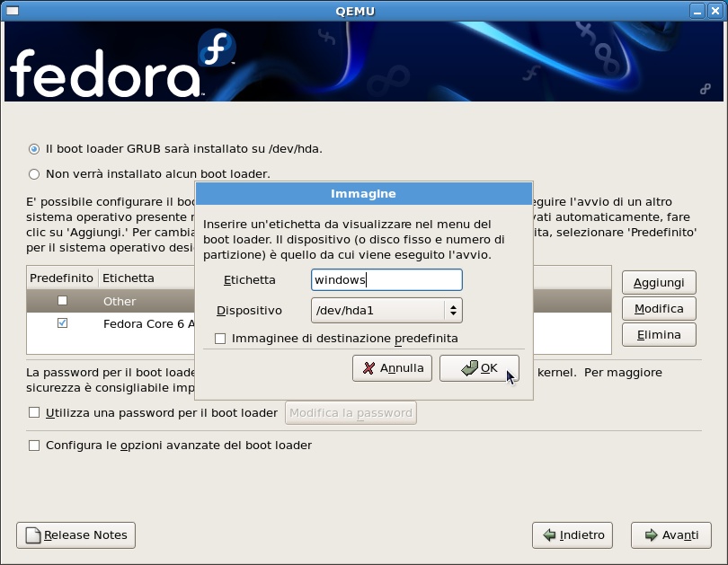Proceed with the Avanti button
728x565 pixels.
coord(670,535)
